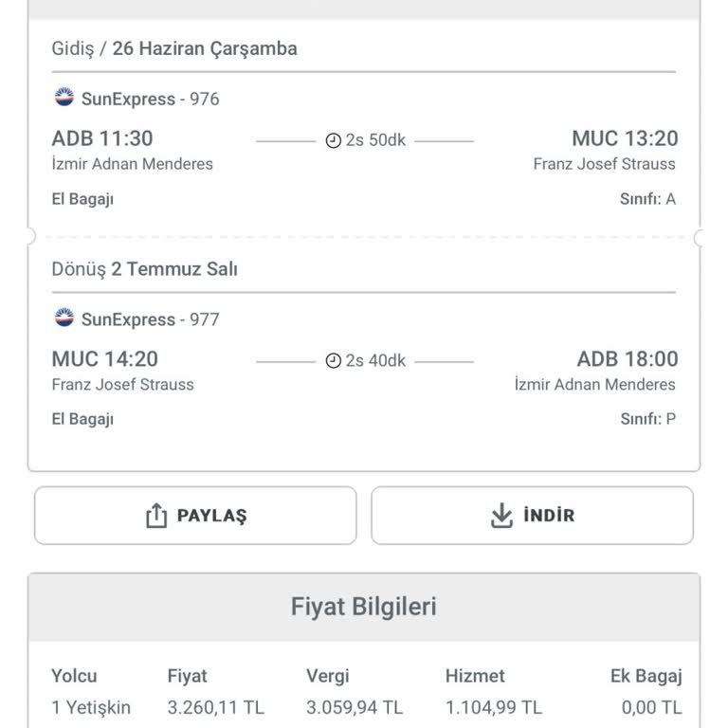The image size is (728, 728).
Task: Click the clock icon beside 2s 40dk
Action: pyautogui.click(x=333, y=361)
